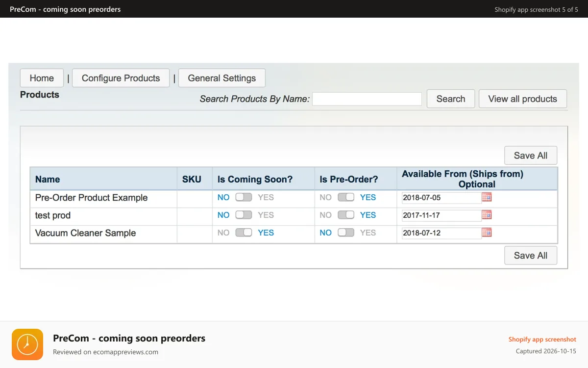Click the Products heading

click(x=40, y=95)
